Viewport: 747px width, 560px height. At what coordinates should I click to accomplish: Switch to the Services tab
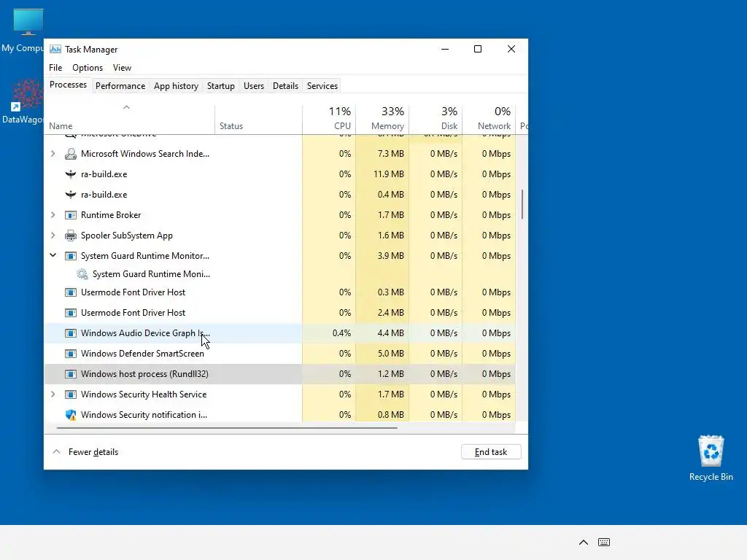[x=322, y=86]
